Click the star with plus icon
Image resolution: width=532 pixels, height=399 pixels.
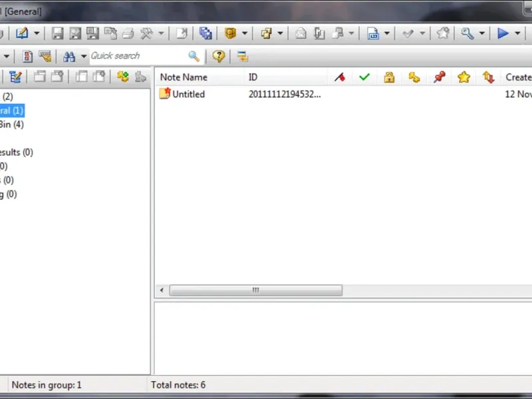tap(443, 33)
